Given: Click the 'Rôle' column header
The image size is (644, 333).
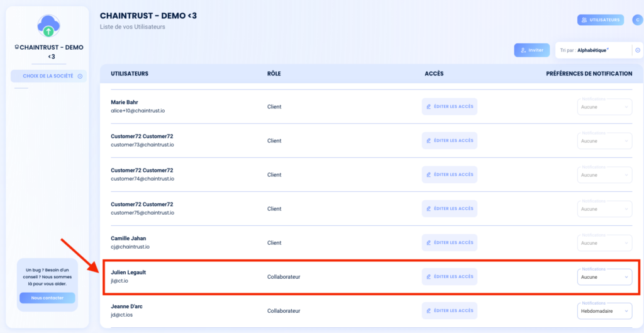Looking at the screenshot, I should point(274,74).
